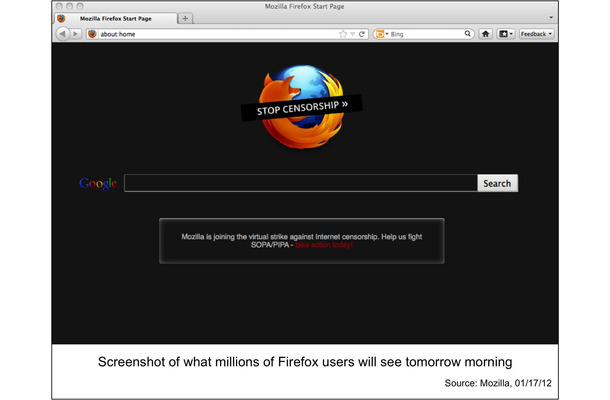Focus the about:home address bar
Viewport: 610px width, 400px height.
pos(227,34)
